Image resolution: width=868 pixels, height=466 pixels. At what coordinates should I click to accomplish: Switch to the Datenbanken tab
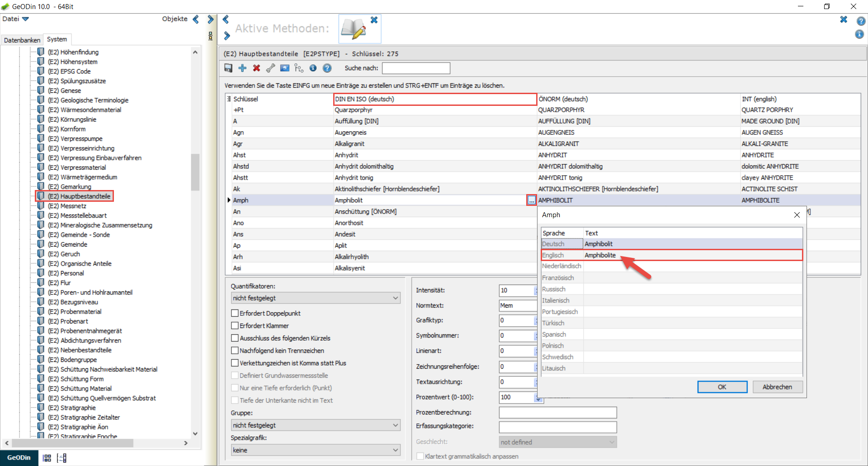(x=22, y=40)
